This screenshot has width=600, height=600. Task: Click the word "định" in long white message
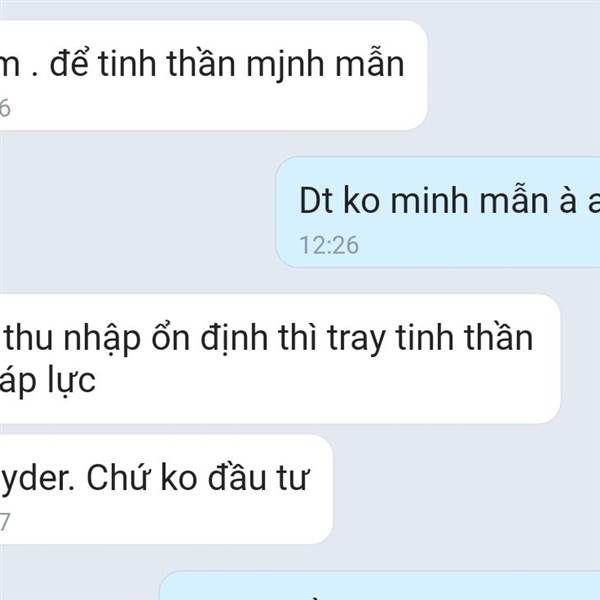tap(234, 339)
